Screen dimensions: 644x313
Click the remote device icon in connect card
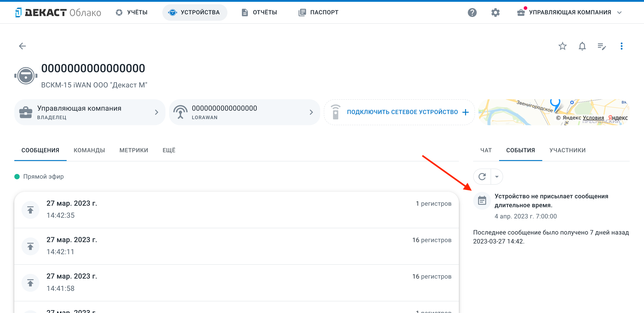[x=335, y=112]
